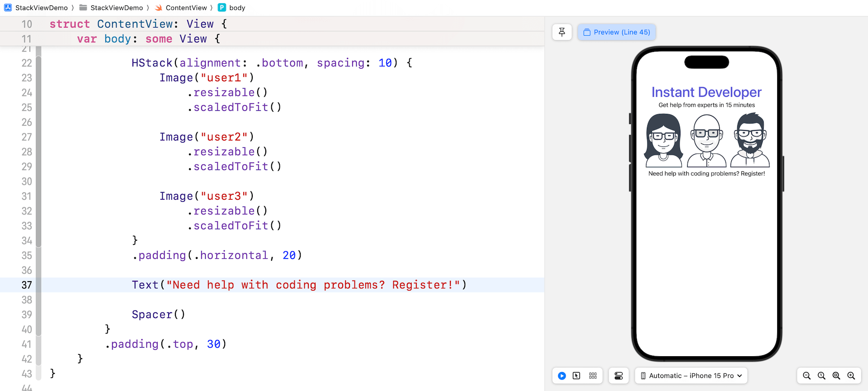Select the Preview (Line 45) tab

617,32
